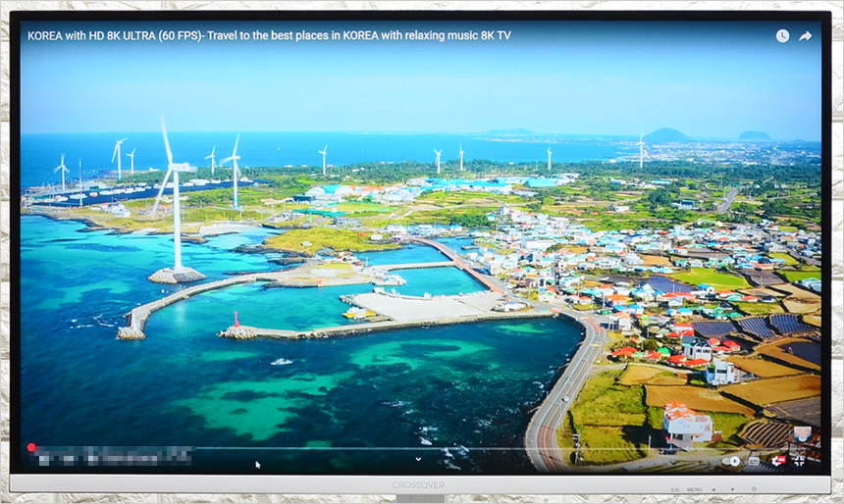Toggle the autoplay switch
The height and width of the screenshot is (504, 844).
coord(731,461)
